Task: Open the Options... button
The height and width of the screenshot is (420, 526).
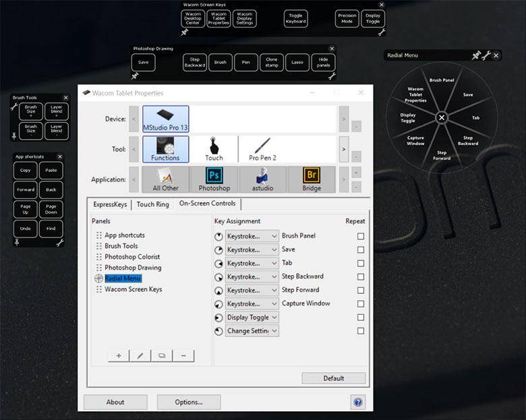Action: click(189, 402)
